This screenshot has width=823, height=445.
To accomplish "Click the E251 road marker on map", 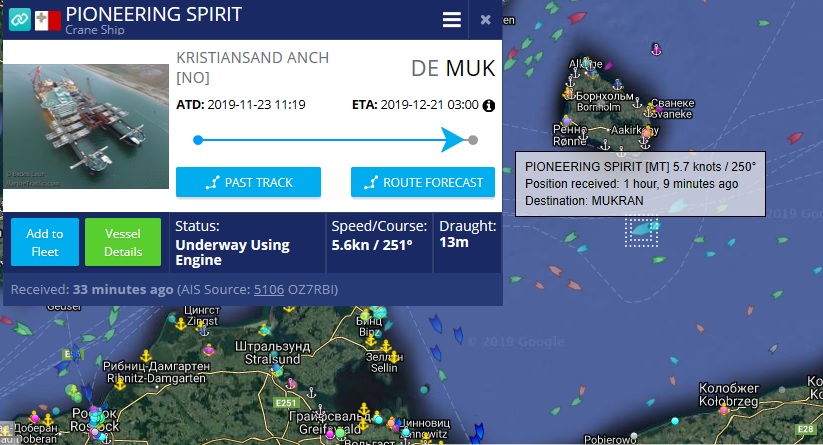I will (x=286, y=403).
